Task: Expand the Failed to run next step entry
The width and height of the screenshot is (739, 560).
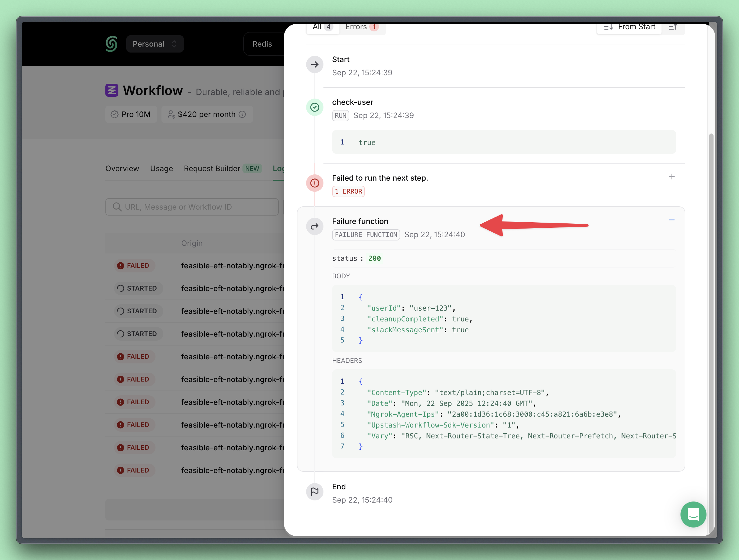Action: (672, 177)
